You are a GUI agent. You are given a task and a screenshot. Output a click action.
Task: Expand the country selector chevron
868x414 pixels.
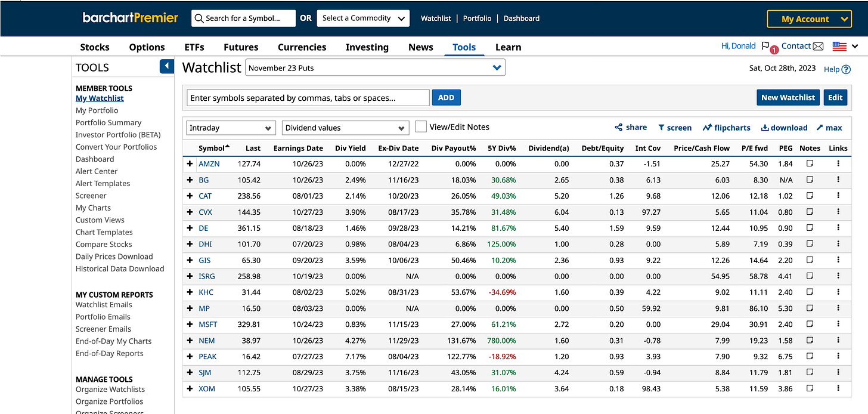(855, 47)
